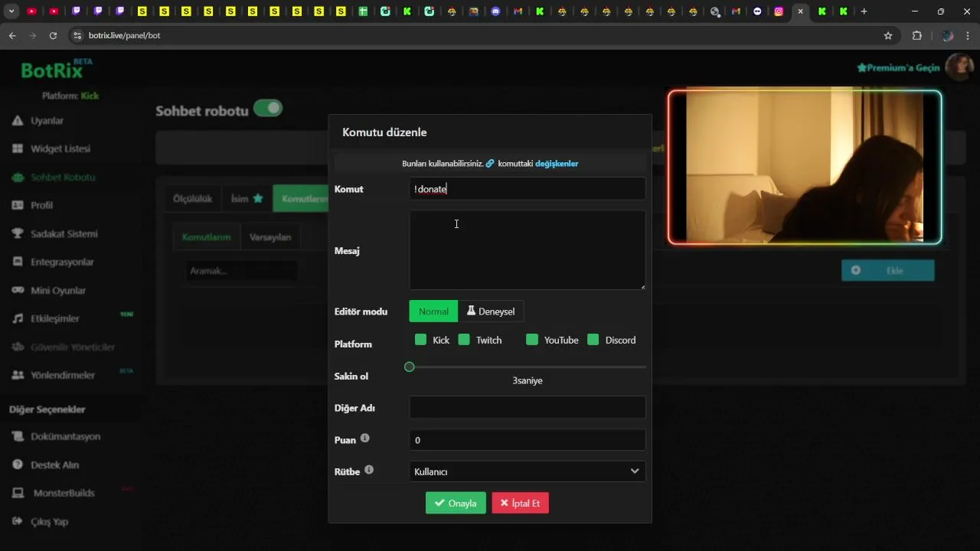The width and height of the screenshot is (980, 551).
Task: Click the Rütbe info icon
Action: pos(369,470)
